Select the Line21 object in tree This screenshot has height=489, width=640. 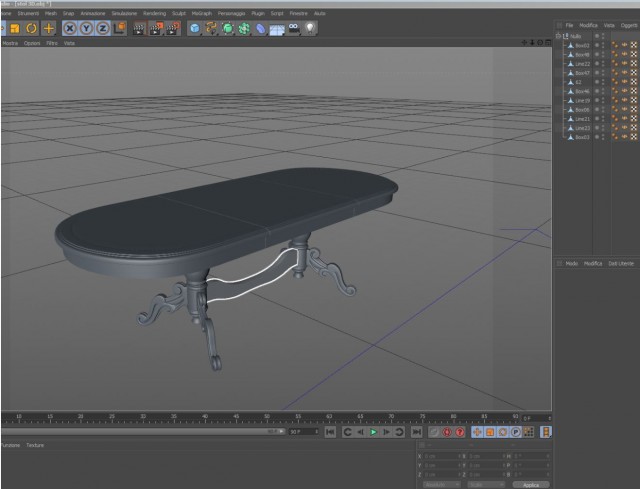(582, 119)
